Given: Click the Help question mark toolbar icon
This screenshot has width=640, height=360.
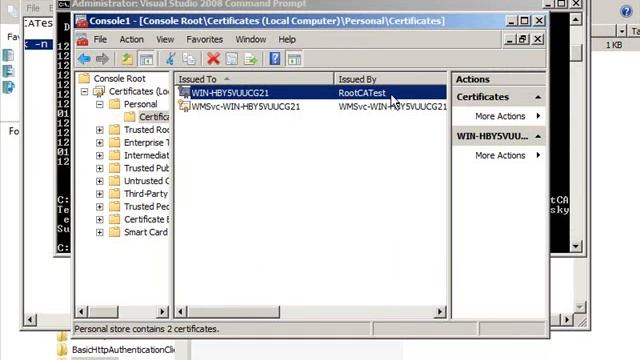Looking at the screenshot, I should (275, 59).
